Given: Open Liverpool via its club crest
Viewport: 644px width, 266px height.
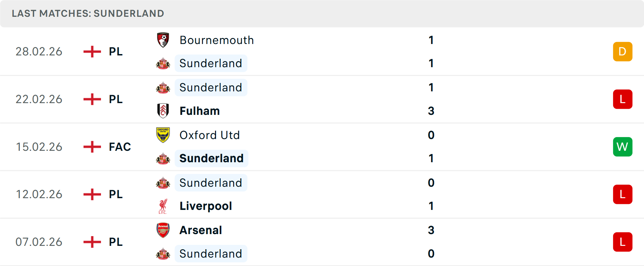Looking at the screenshot, I should coord(163,206).
